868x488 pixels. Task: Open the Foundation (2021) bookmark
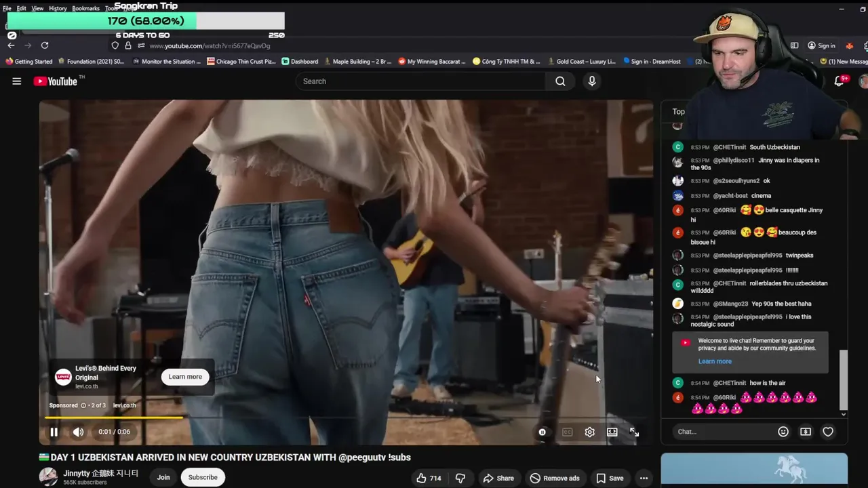pyautogui.click(x=91, y=61)
